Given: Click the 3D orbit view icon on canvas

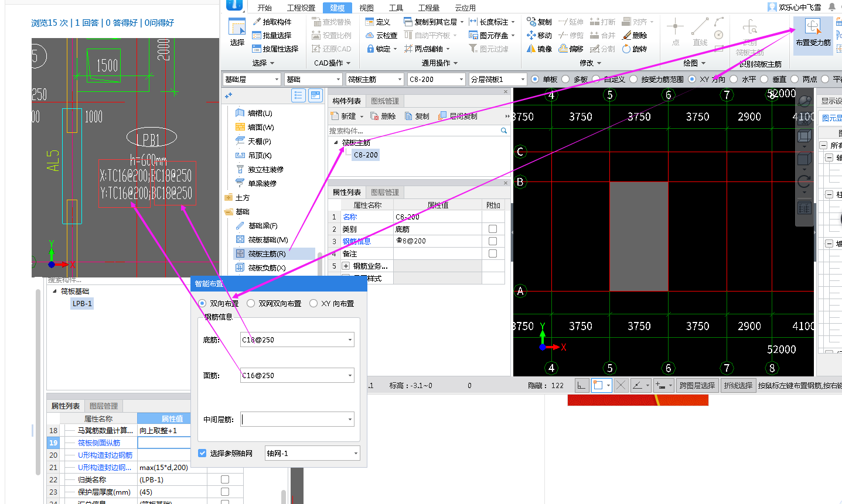Looking at the screenshot, I should point(804,101).
